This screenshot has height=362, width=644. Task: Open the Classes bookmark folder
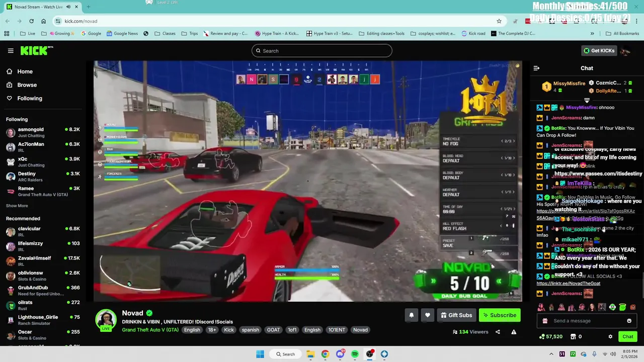165,34
